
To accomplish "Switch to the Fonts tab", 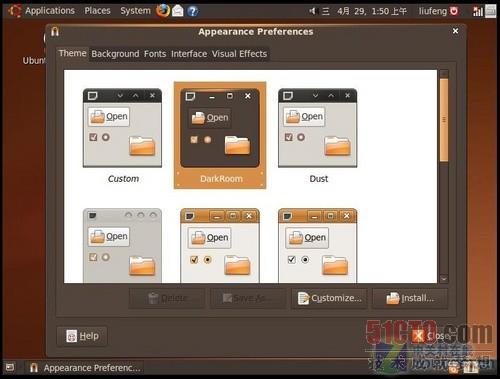I will [x=155, y=54].
